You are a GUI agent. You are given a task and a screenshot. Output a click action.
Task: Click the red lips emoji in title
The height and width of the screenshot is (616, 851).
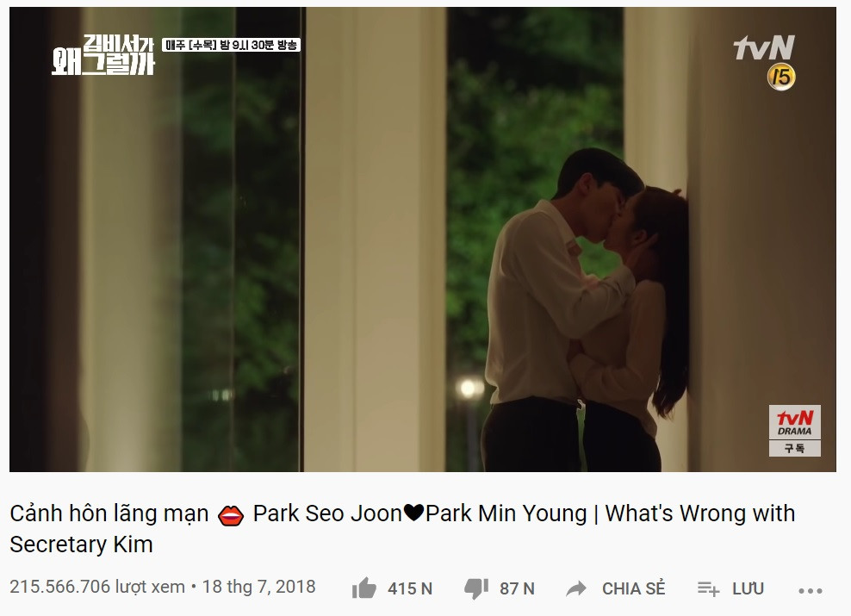click(231, 515)
